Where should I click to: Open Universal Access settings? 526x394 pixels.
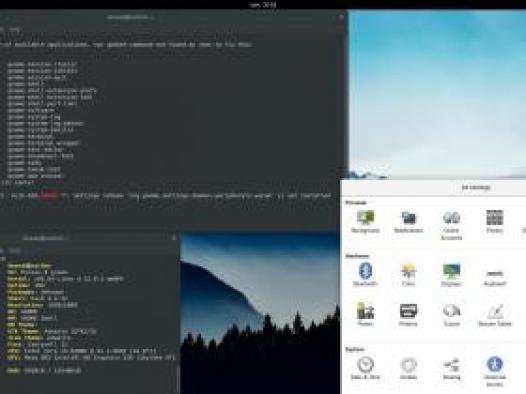495,371
